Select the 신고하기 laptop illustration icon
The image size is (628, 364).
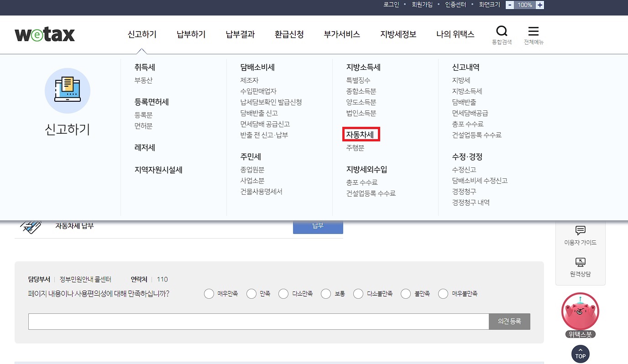[x=68, y=91]
